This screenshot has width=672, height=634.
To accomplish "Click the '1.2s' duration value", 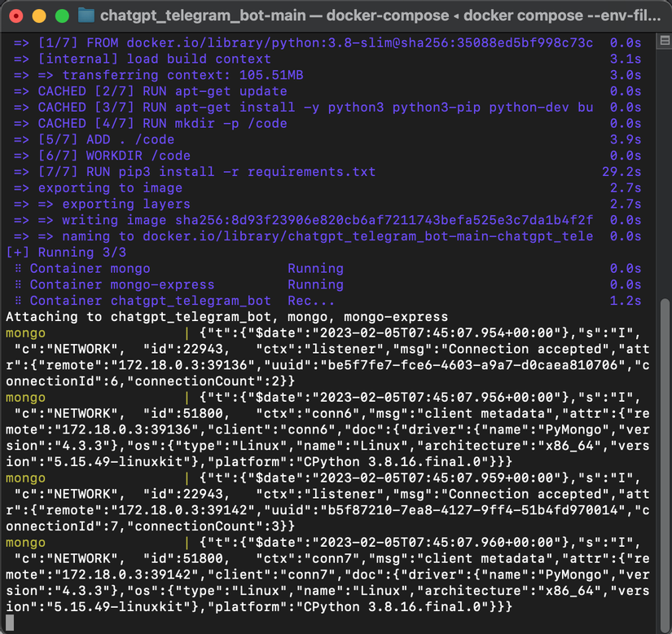I will click(x=626, y=301).
